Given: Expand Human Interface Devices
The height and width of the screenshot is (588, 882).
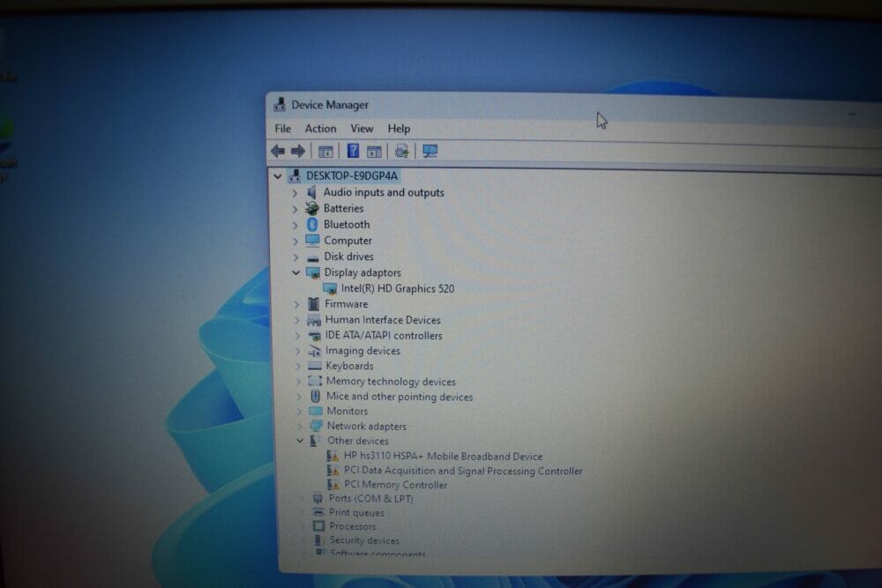Looking at the screenshot, I should pyautogui.click(x=297, y=320).
